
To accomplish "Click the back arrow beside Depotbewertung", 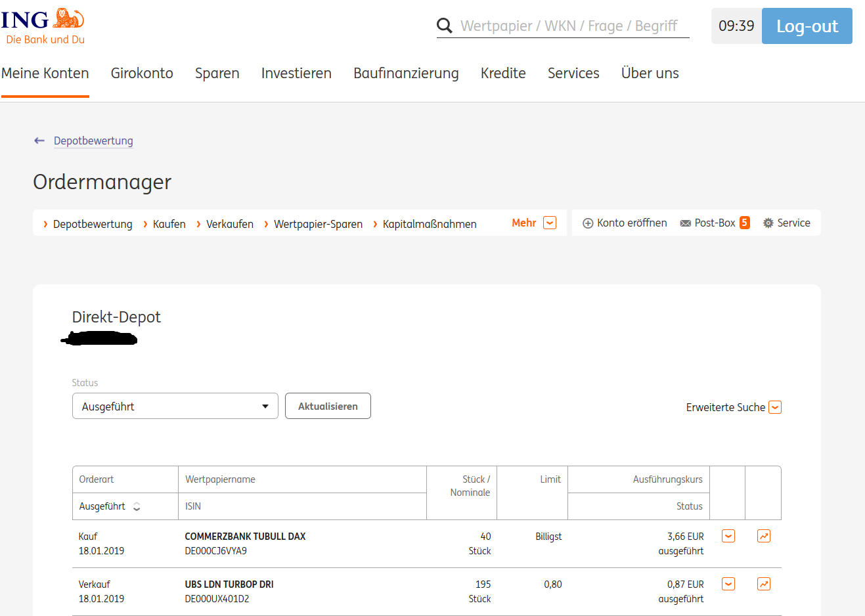I will (39, 141).
